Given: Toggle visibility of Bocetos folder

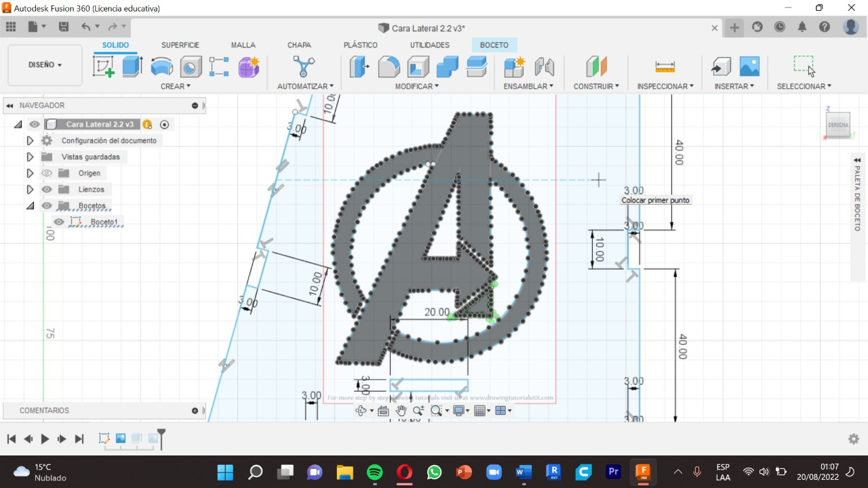Looking at the screenshot, I should coord(47,206).
